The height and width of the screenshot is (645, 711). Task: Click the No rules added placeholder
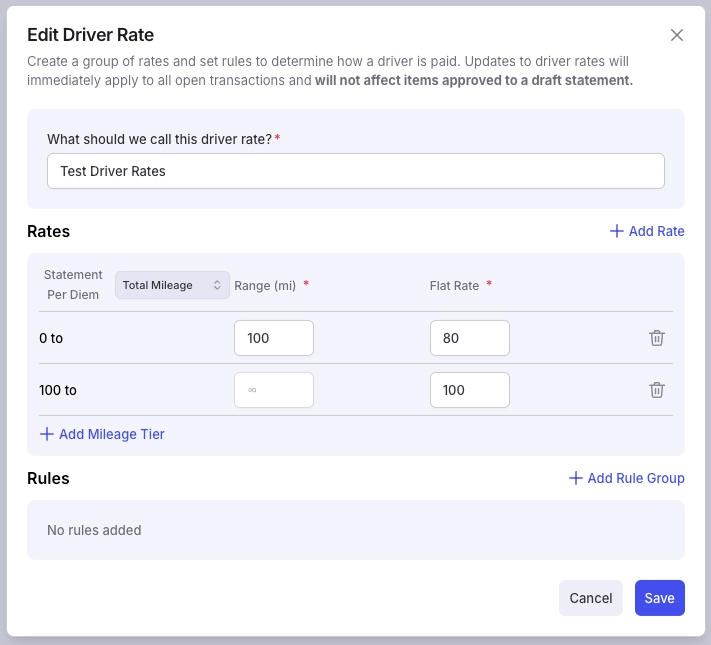[x=94, y=530]
